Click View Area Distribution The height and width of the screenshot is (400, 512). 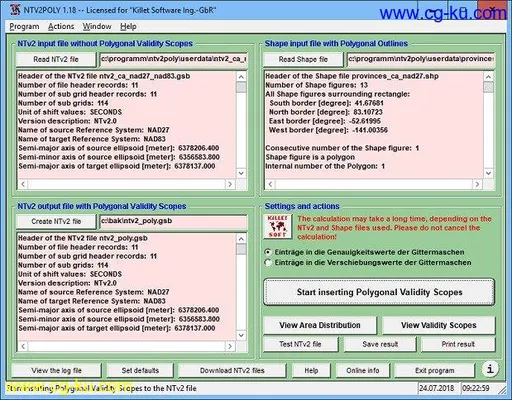(x=320, y=325)
